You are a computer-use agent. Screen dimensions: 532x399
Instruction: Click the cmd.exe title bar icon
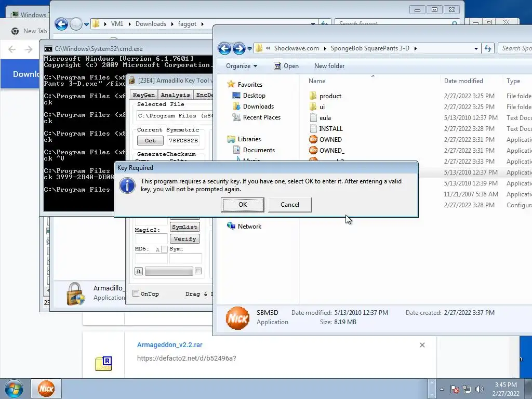coord(48,49)
